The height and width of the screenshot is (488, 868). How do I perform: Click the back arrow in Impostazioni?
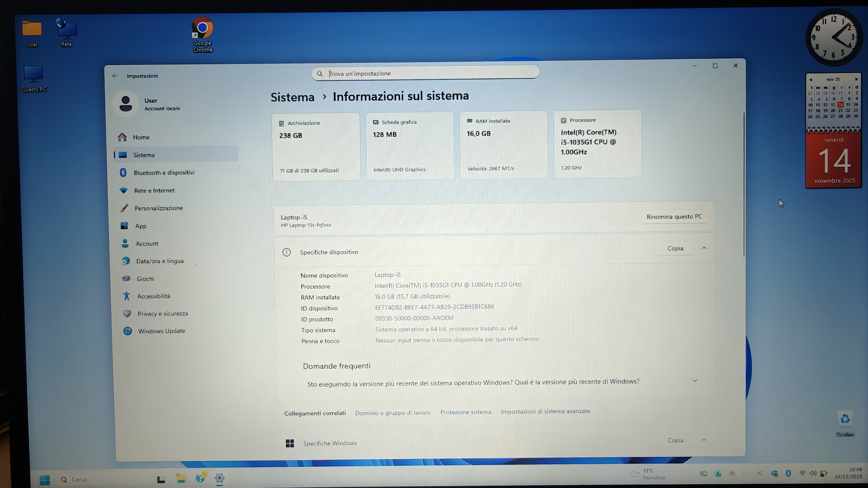click(115, 76)
